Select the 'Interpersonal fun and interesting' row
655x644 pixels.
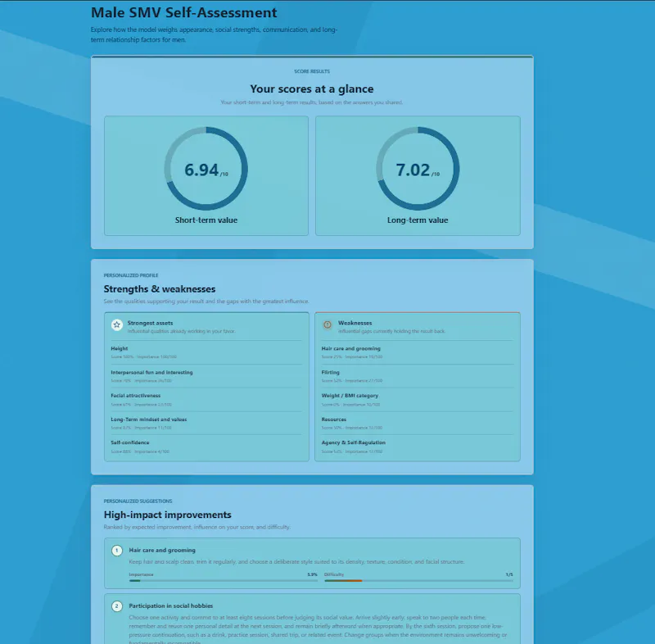click(x=206, y=376)
